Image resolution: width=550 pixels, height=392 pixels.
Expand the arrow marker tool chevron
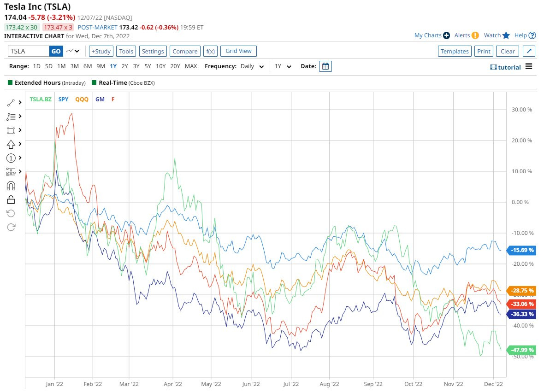[x=20, y=144]
